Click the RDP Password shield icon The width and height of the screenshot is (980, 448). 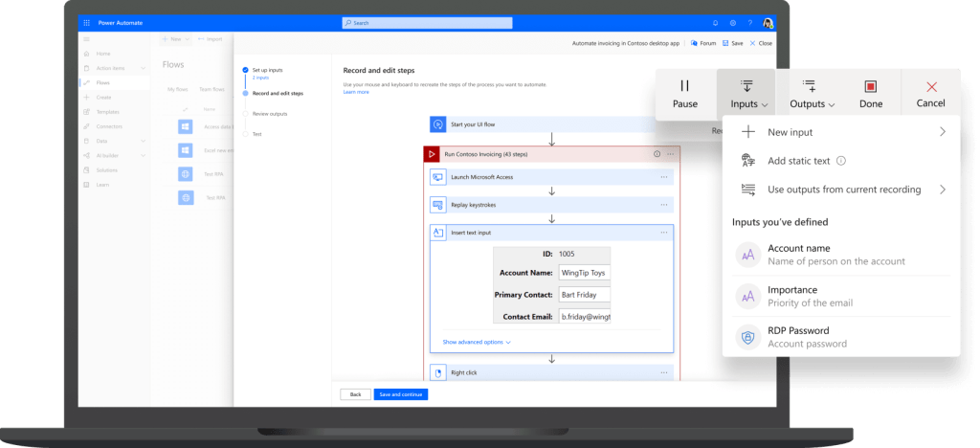click(748, 337)
